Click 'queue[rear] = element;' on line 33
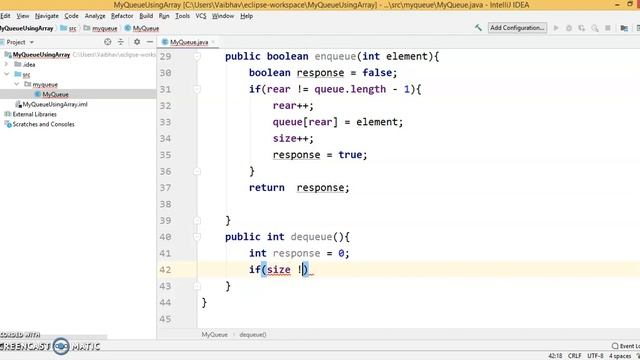 338,122
